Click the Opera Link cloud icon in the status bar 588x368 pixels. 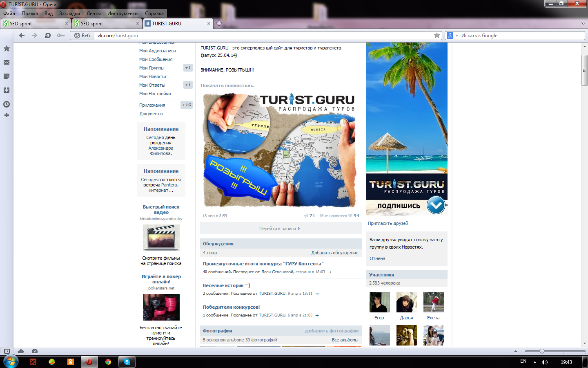pyautogui.click(x=21, y=351)
